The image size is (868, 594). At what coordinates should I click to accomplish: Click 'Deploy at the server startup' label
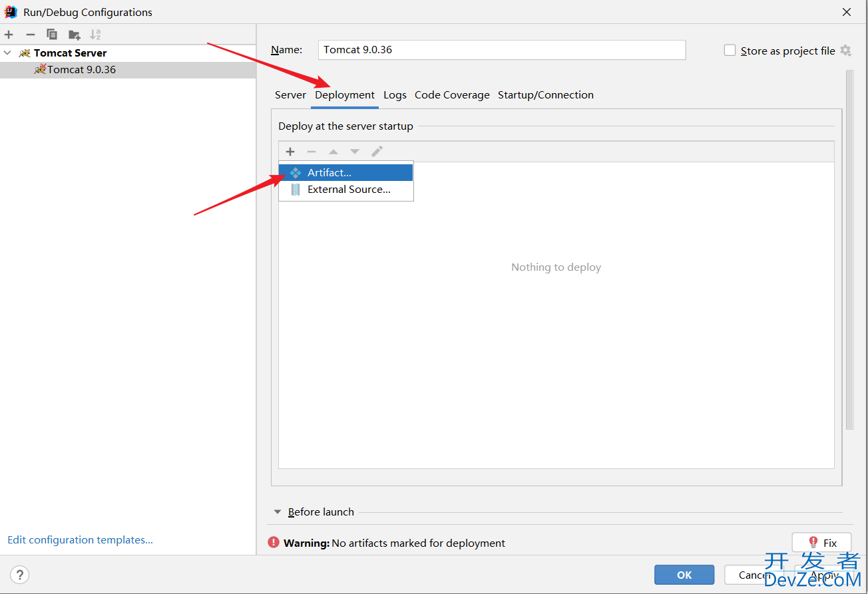[x=345, y=126]
